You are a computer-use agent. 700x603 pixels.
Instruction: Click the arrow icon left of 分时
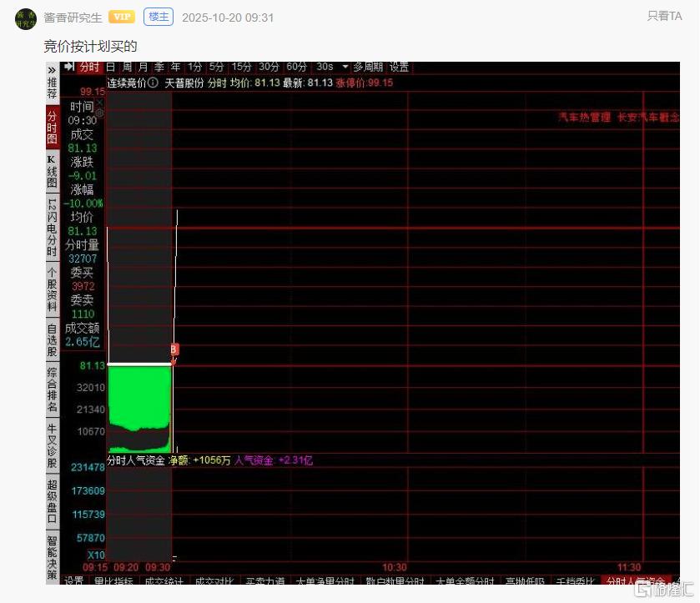[x=70, y=67]
